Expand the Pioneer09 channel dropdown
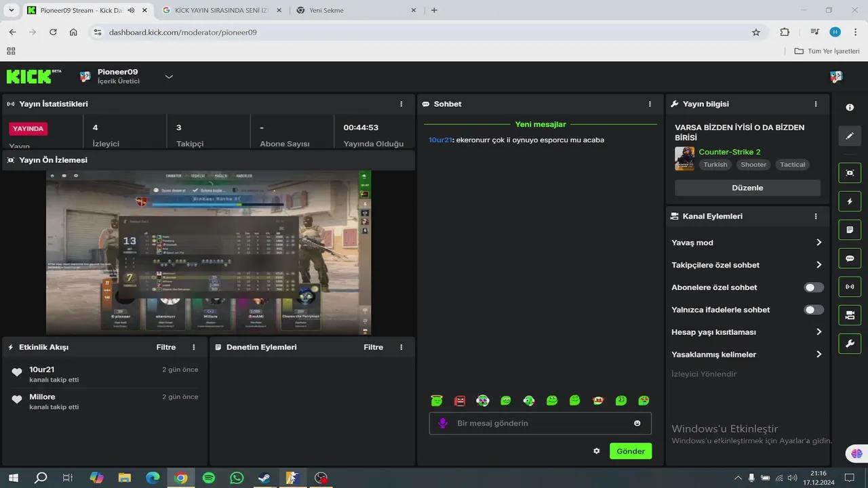Screen dimensions: 868x488 coord(169,77)
